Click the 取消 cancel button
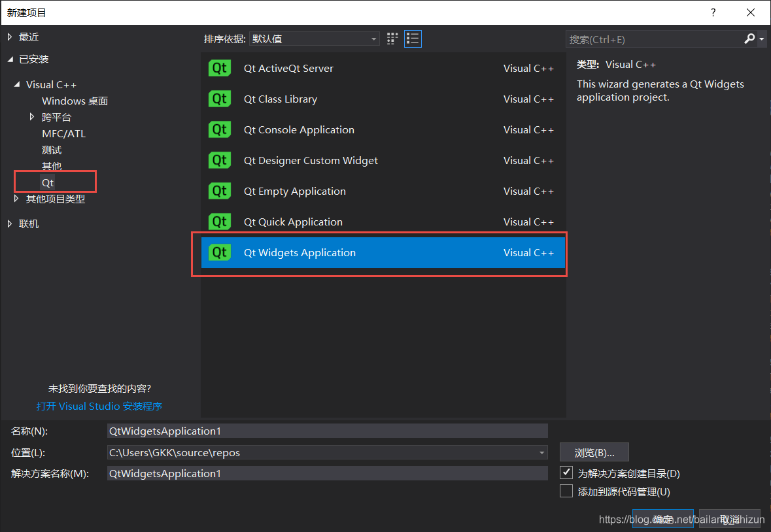This screenshot has height=532, width=771. (x=730, y=519)
